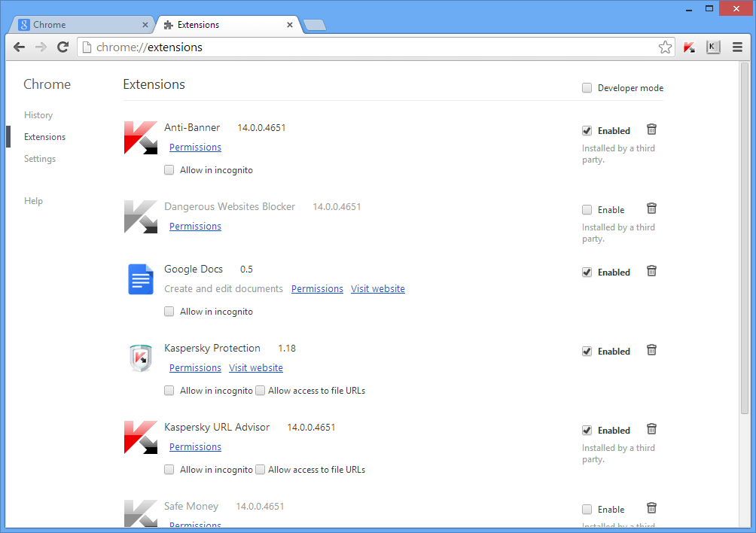Click the Anti-Banner version 14.0.0.4651 text
This screenshot has height=533, width=756.
(261, 128)
